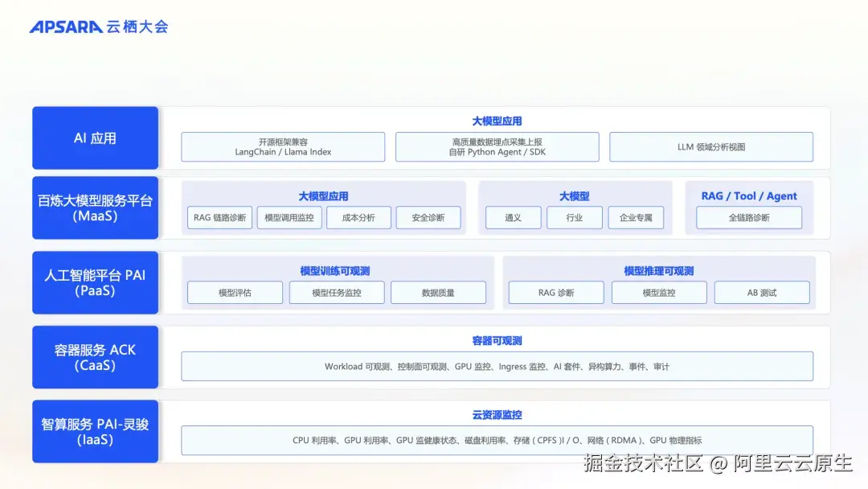Open the 企业专属 model item

pos(637,217)
